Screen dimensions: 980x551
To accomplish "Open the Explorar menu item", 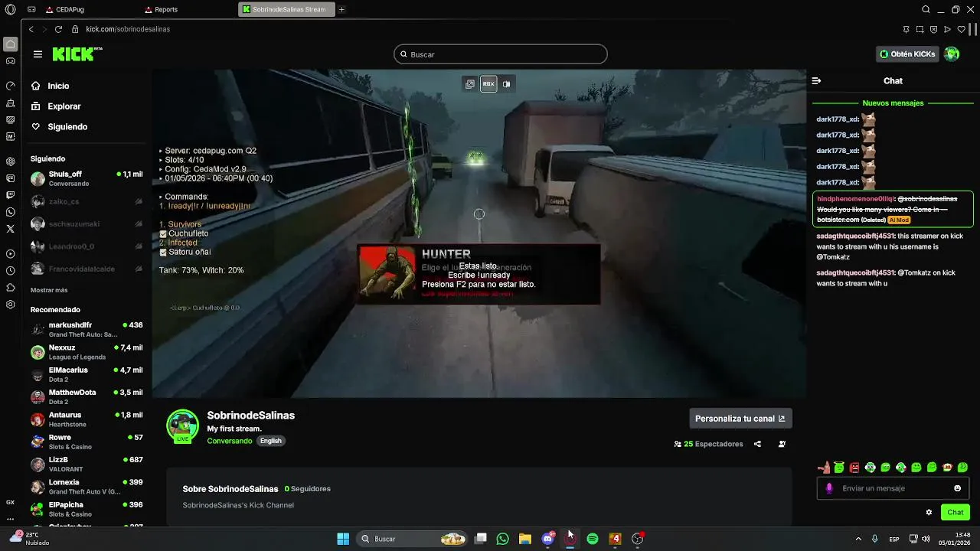I will point(64,106).
